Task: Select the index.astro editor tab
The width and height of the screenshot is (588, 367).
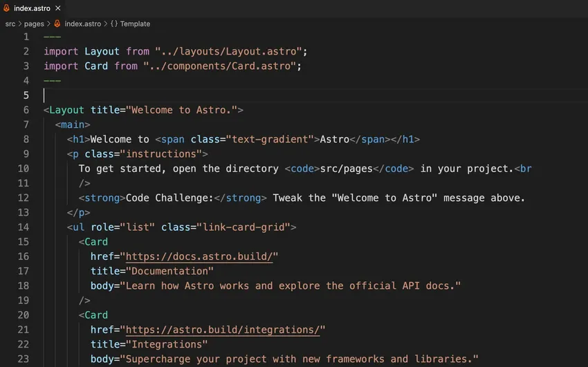Action: click(x=32, y=8)
